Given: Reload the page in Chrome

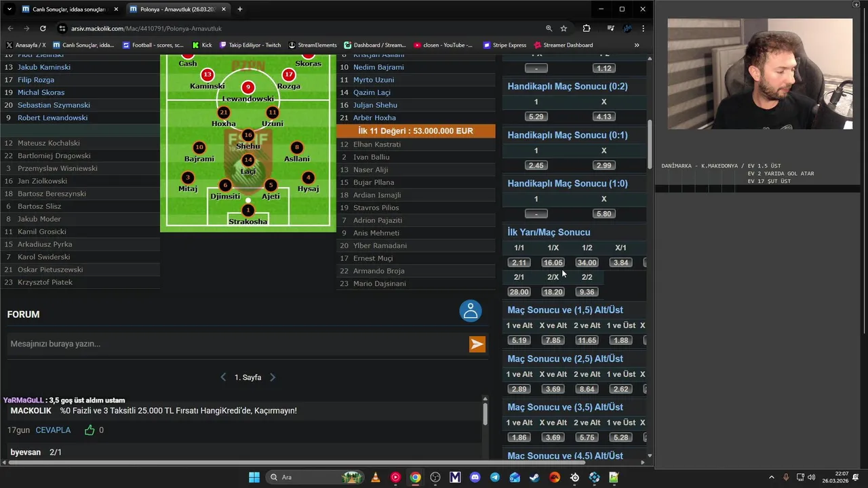Looking at the screenshot, I should coord(43,28).
